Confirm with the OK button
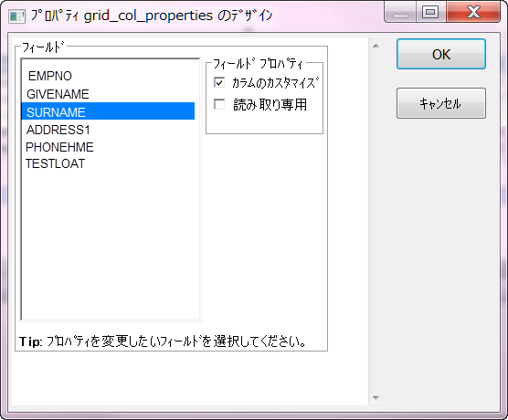508x420 pixels. (x=441, y=54)
